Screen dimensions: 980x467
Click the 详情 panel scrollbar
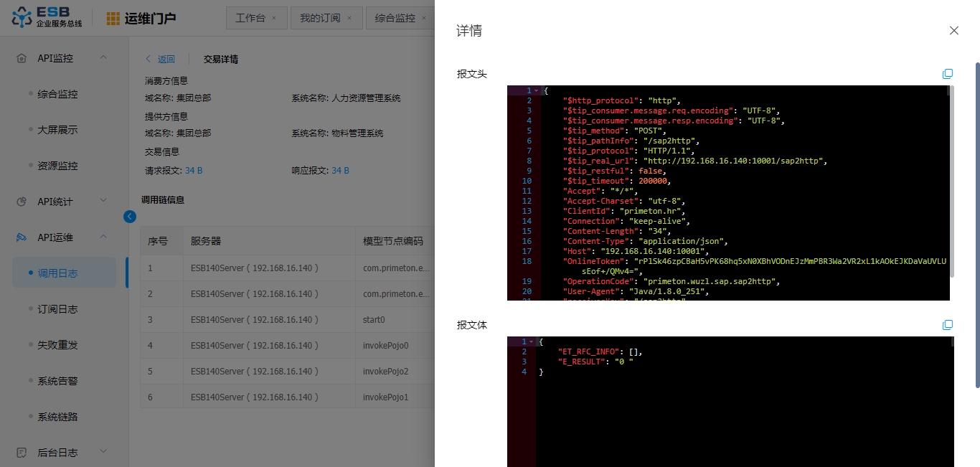(977, 225)
